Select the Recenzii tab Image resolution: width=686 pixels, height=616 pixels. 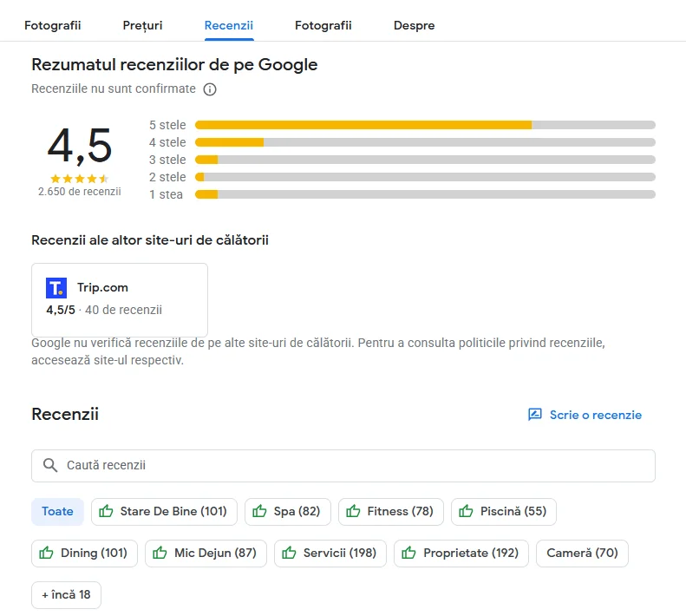[229, 25]
